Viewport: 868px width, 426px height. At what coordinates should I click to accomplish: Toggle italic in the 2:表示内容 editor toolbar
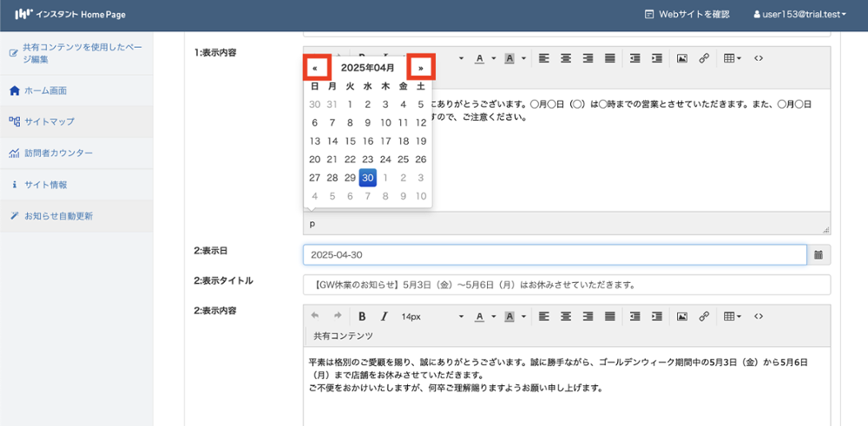pyautogui.click(x=384, y=317)
